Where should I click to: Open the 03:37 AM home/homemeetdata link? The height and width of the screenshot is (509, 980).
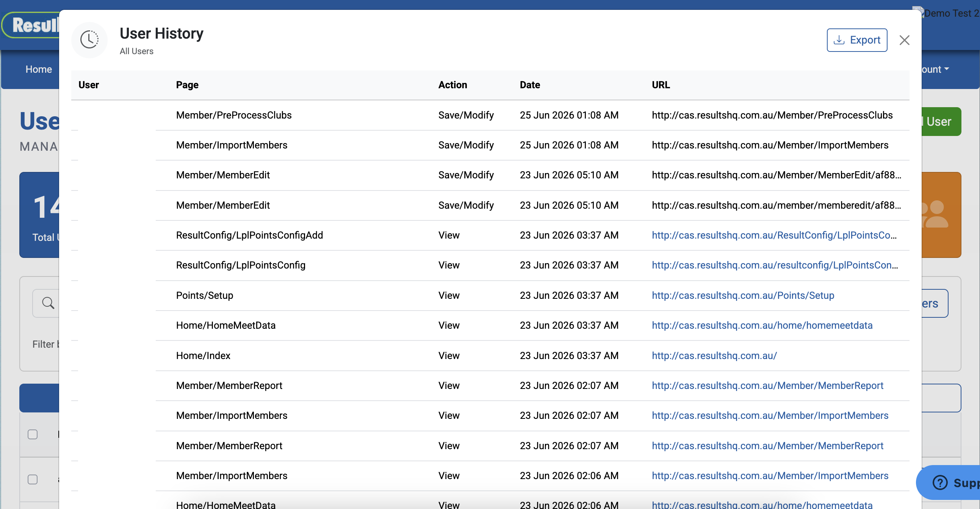pyautogui.click(x=762, y=325)
